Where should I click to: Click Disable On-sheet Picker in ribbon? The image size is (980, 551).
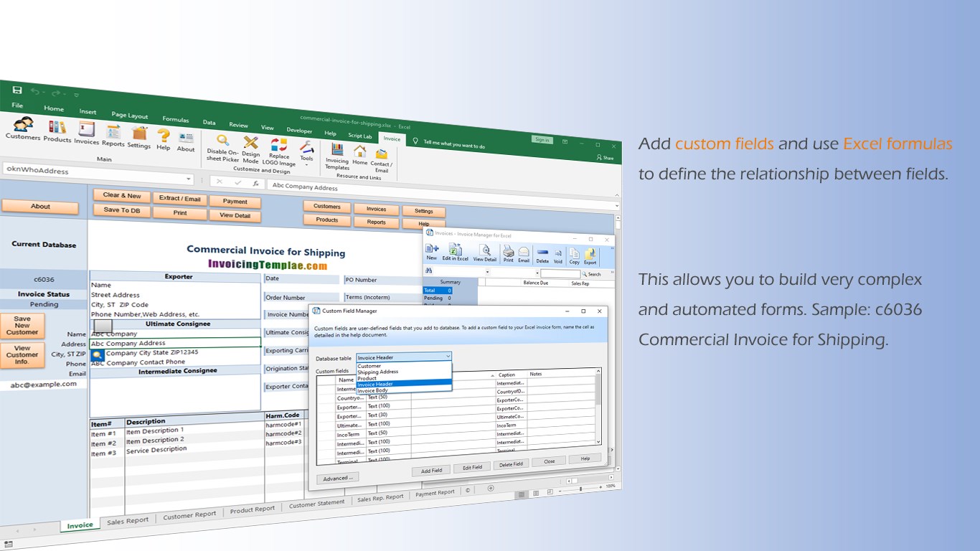pyautogui.click(x=223, y=149)
